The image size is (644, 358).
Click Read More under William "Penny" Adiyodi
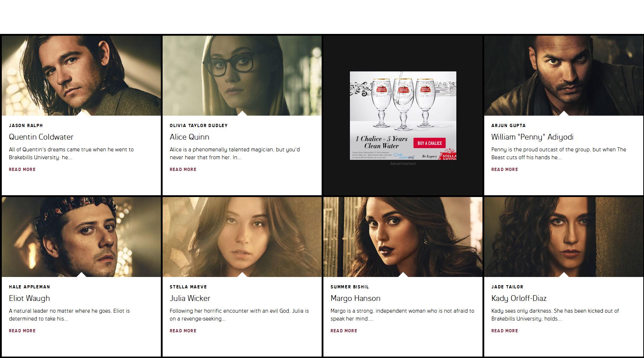(505, 170)
